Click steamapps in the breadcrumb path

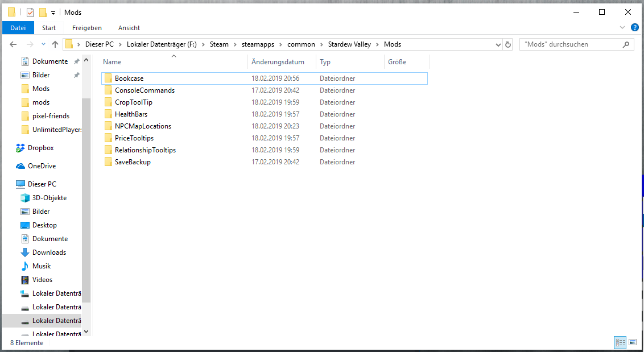258,44
